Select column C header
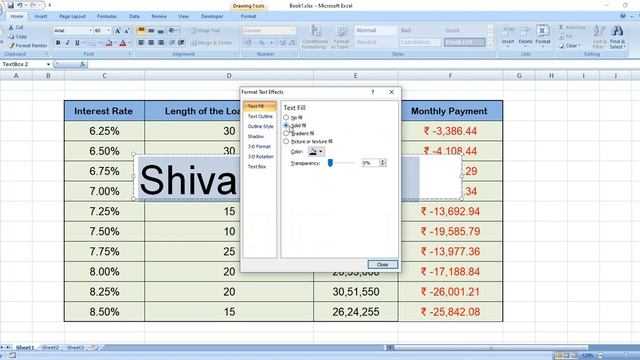This screenshot has height=360, width=640. (x=104, y=76)
